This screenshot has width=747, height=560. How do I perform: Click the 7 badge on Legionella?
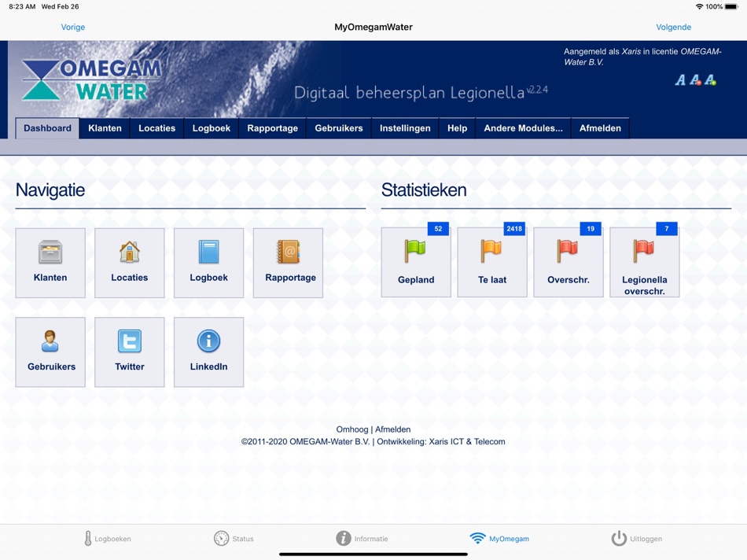coord(667,229)
